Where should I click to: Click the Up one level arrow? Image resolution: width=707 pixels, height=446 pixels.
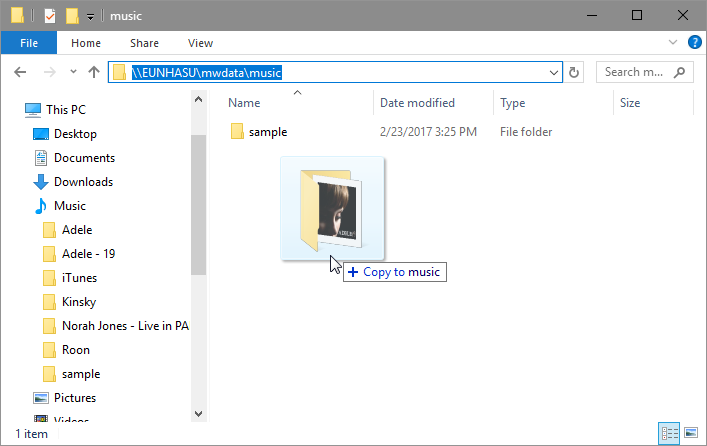(x=94, y=72)
